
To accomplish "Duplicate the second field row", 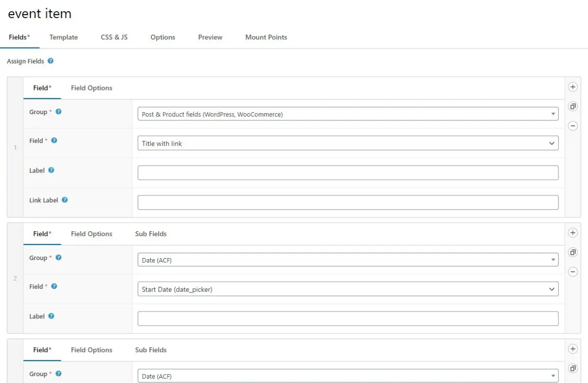I will [573, 252].
